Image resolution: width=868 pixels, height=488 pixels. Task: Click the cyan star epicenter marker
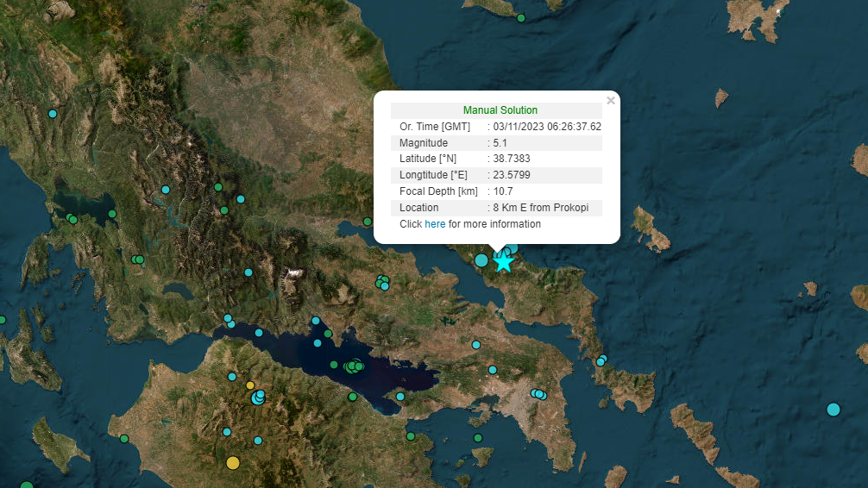[x=504, y=263]
